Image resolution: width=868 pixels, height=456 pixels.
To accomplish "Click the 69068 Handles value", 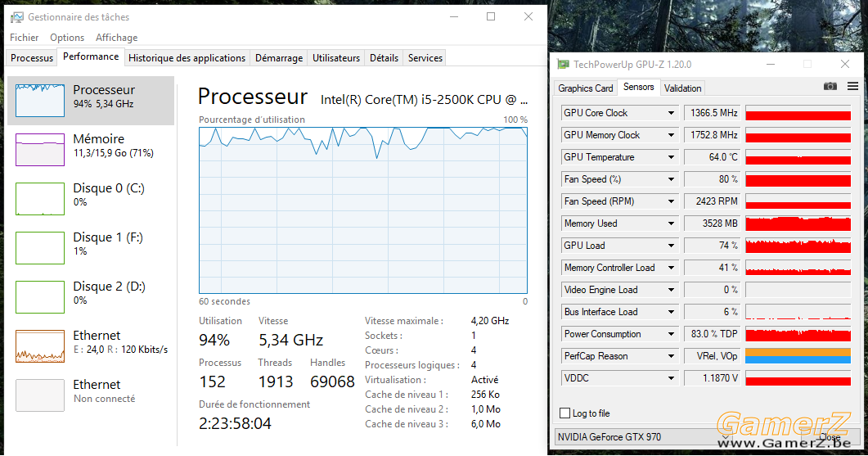I will (x=332, y=382).
